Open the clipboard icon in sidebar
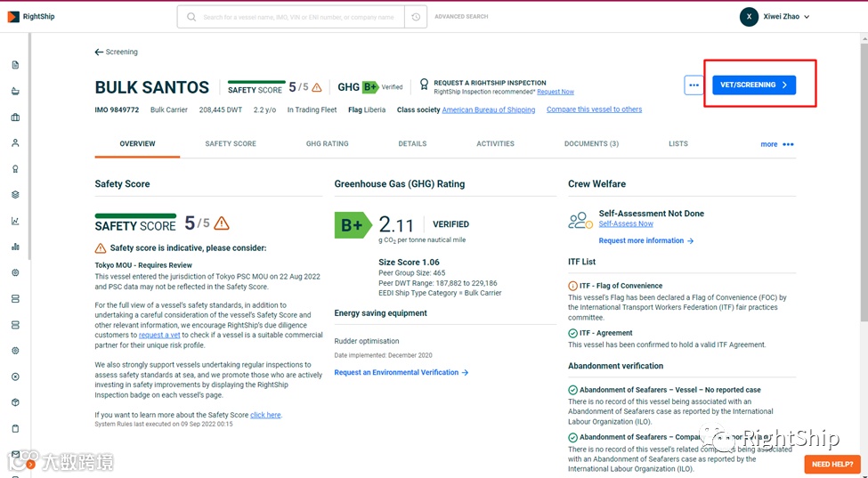The width and height of the screenshot is (868, 478). coord(15,428)
